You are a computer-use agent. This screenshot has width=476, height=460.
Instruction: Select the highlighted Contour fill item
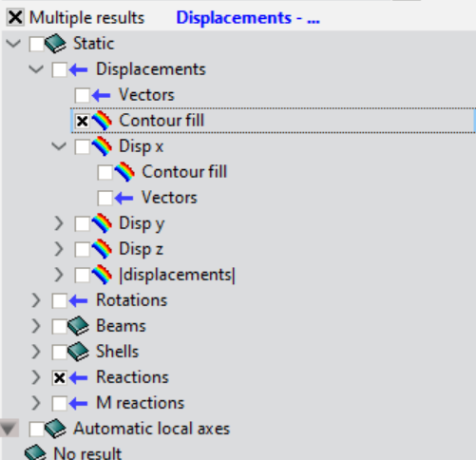click(273, 121)
